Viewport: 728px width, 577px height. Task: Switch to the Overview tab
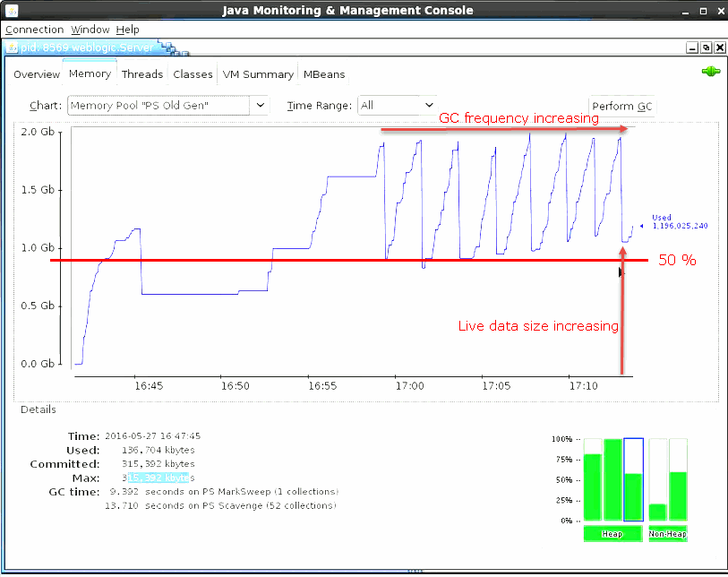coord(37,74)
